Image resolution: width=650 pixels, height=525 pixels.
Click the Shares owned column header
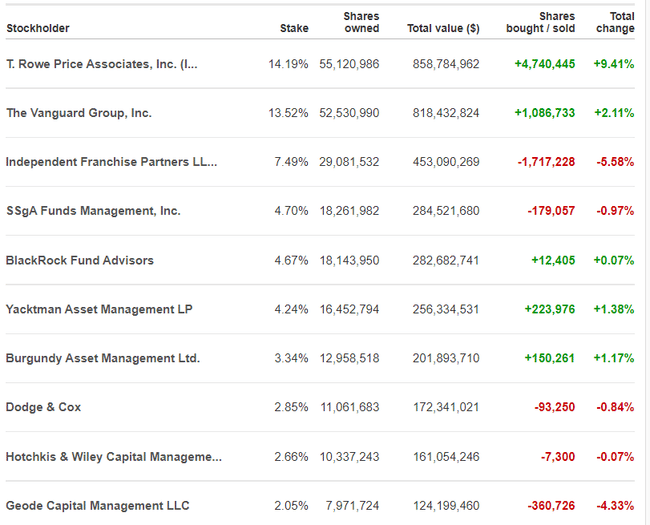pyautogui.click(x=361, y=22)
